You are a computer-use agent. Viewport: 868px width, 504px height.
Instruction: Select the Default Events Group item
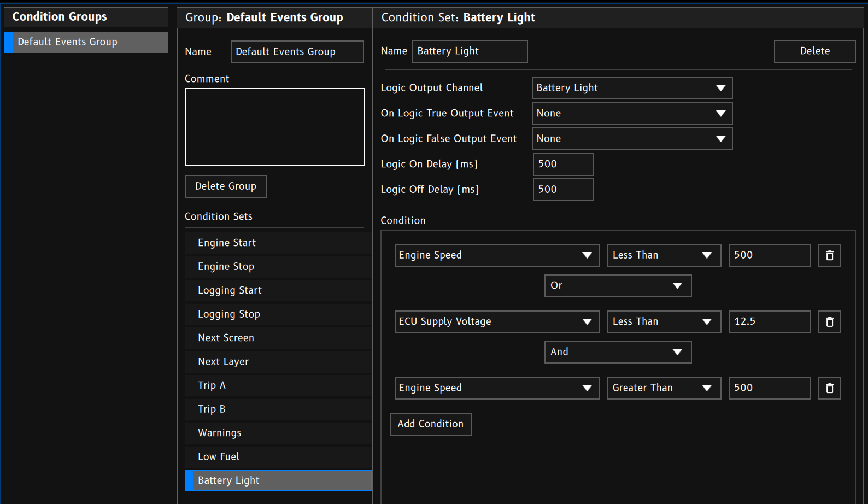point(86,42)
